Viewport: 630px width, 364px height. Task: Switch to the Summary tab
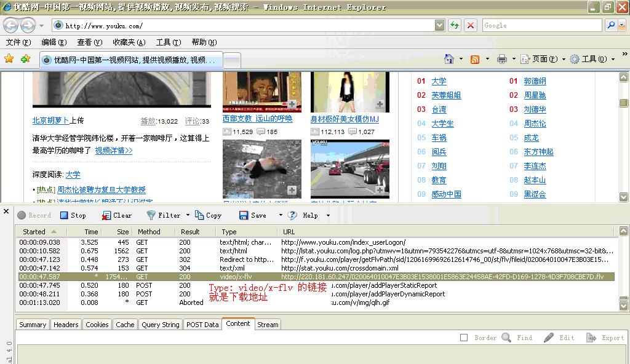click(x=33, y=325)
